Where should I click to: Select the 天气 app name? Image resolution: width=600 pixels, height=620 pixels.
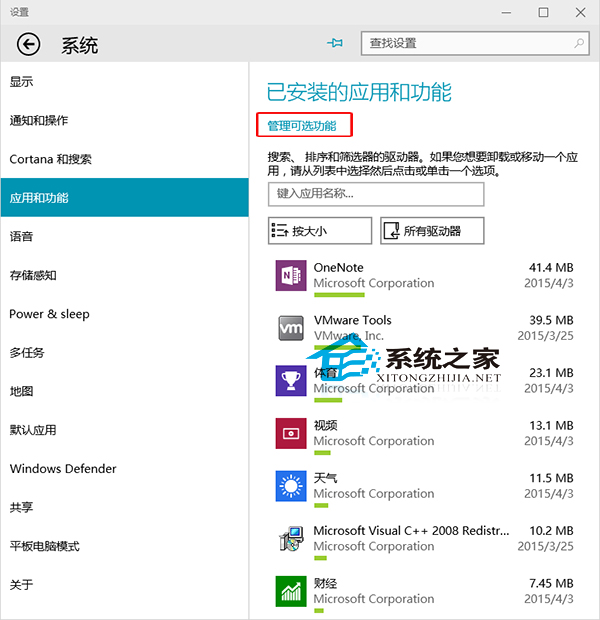tap(326, 478)
